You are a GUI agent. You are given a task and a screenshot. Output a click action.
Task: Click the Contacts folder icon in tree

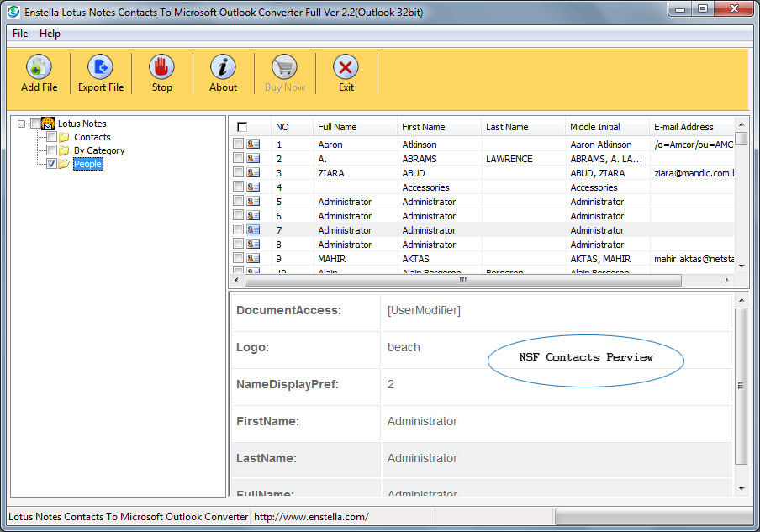tap(64, 137)
